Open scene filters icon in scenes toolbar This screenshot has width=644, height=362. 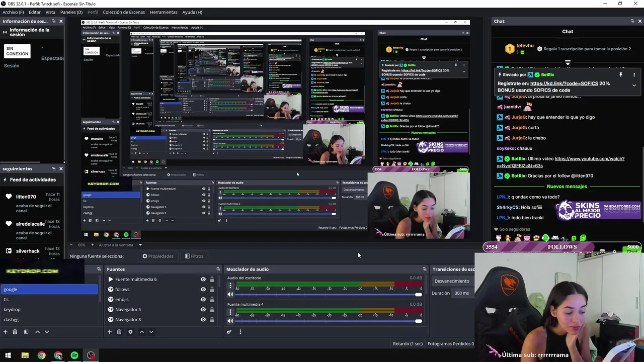coord(26,332)
